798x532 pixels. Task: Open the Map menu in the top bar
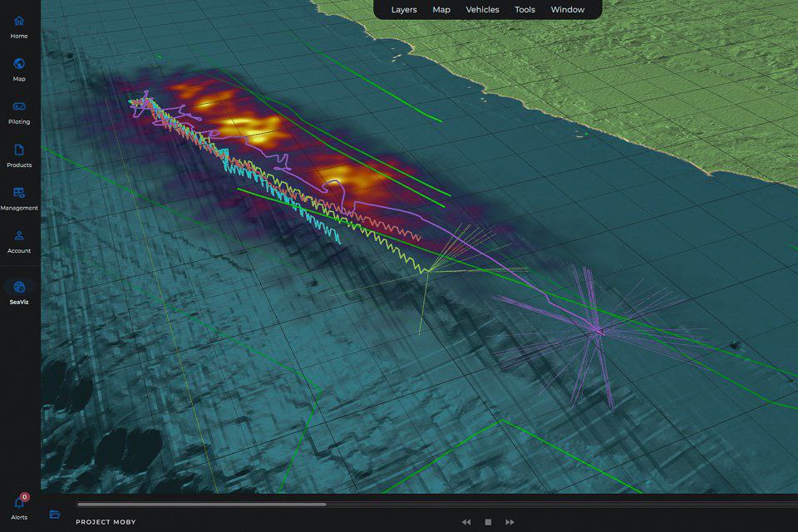(x=441, y=10)
